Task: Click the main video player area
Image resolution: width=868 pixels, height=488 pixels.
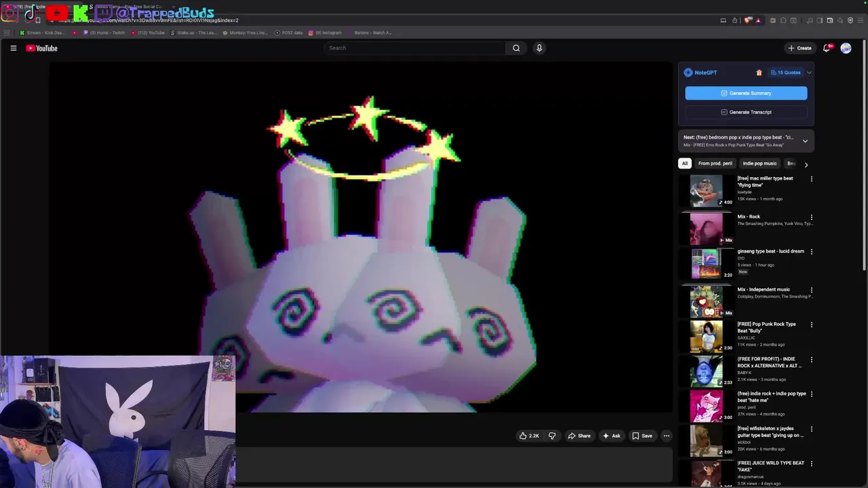Action: coord(361,237)
